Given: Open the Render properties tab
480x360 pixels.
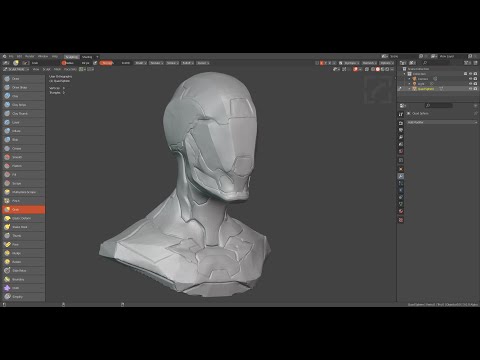Looking at the screenshot, I should [x=401, y=123].
